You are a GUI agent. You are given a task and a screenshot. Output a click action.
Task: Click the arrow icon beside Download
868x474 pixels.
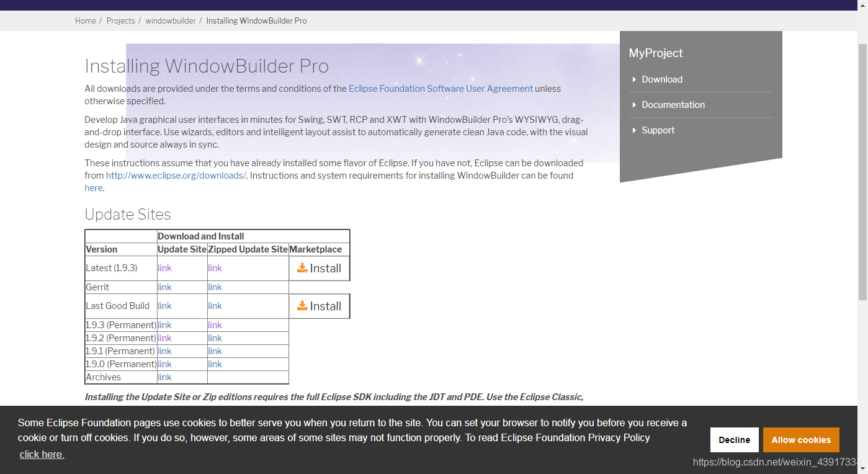[x=634, y=79]
